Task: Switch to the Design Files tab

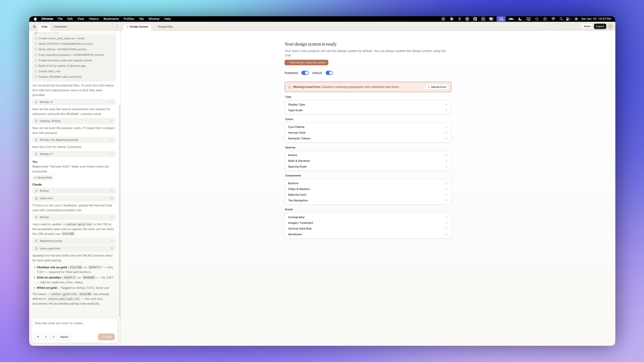Action: tap(164, 27)
